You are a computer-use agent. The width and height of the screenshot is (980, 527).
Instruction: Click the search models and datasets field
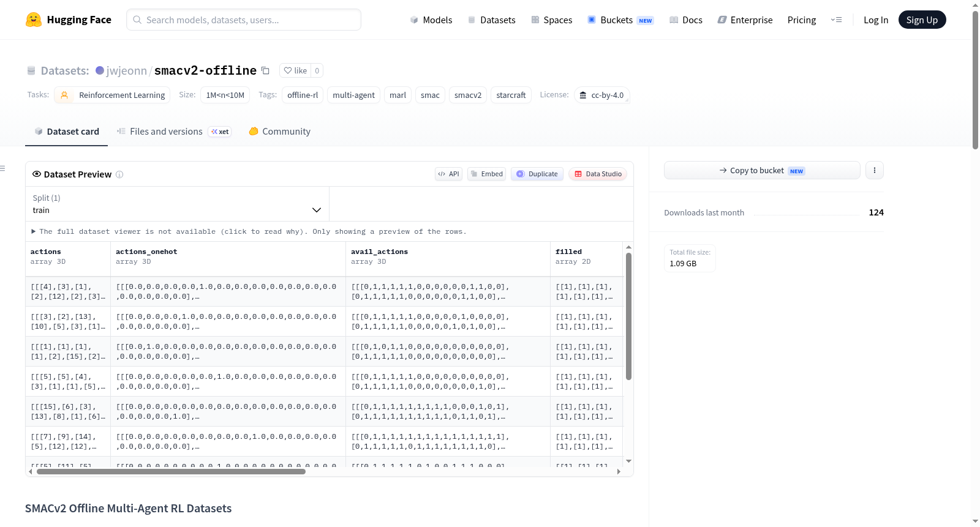[x=244, y=20]
